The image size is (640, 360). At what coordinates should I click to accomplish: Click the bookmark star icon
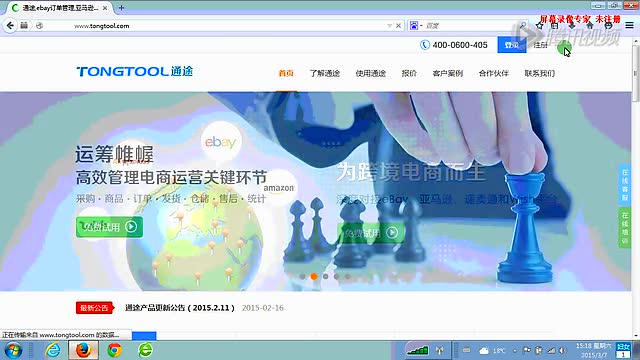tap(539, 26)
